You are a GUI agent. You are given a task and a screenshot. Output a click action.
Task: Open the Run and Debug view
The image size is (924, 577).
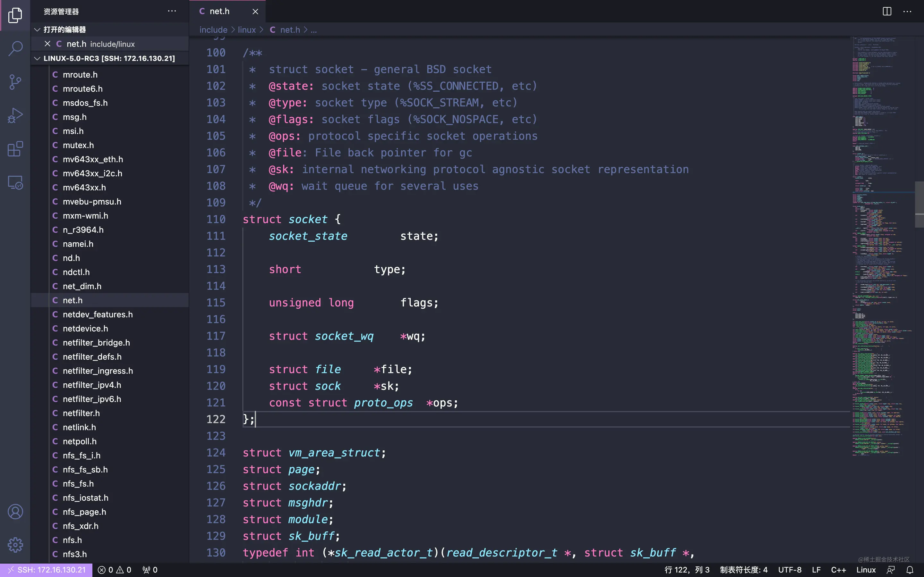pyautogui.click(x=15, y=115)
